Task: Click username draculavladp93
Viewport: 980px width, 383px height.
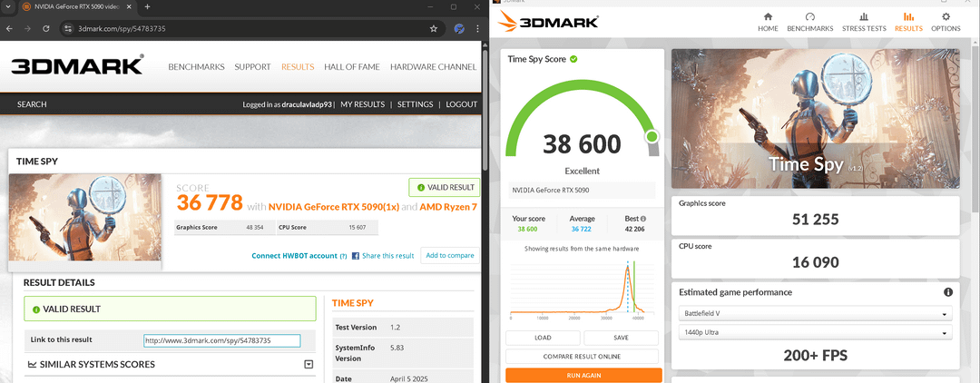Action: click(x=308, y=104)
